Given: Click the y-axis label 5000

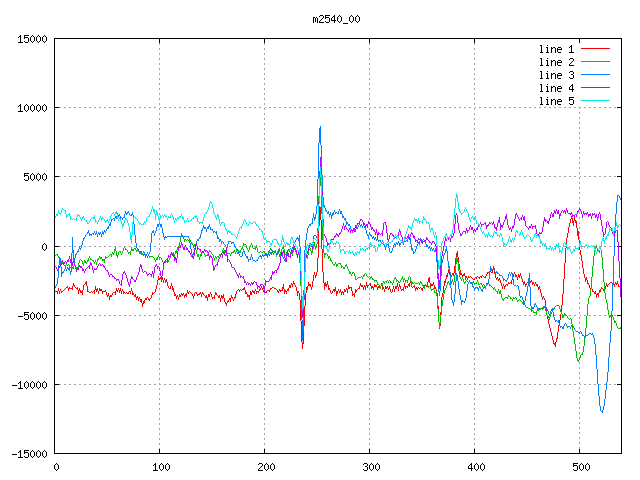Looking at the screenshot, I should (36, 177).
